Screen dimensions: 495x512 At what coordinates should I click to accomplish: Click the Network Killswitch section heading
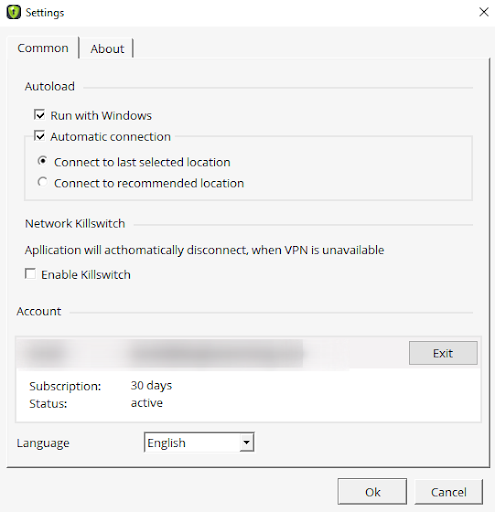tap(75, 223)
